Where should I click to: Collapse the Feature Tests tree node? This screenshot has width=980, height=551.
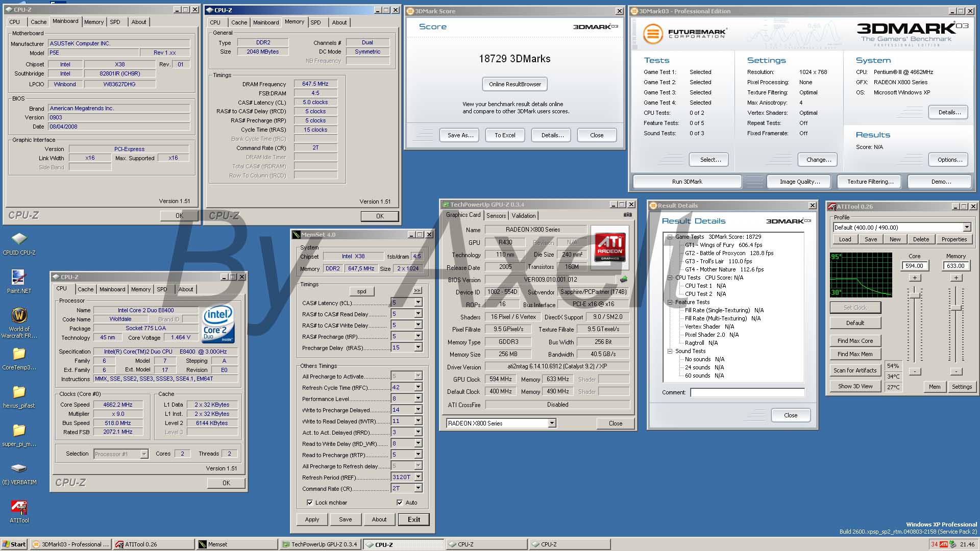(670, 302)
